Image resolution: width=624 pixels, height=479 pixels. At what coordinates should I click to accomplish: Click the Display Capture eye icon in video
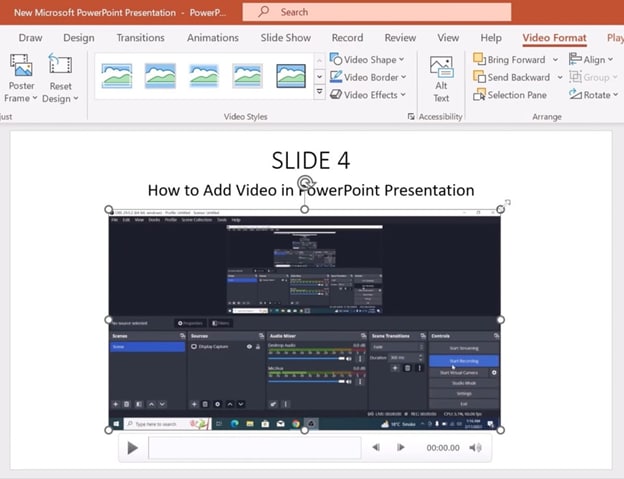click(249, 347)
